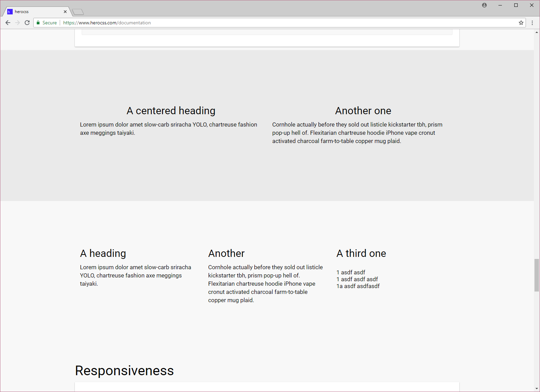Image resolution: width=540 pixels, height=392 pixels.
Task: Bookmark this page with the star icon
Action: (x=521, y=23)
